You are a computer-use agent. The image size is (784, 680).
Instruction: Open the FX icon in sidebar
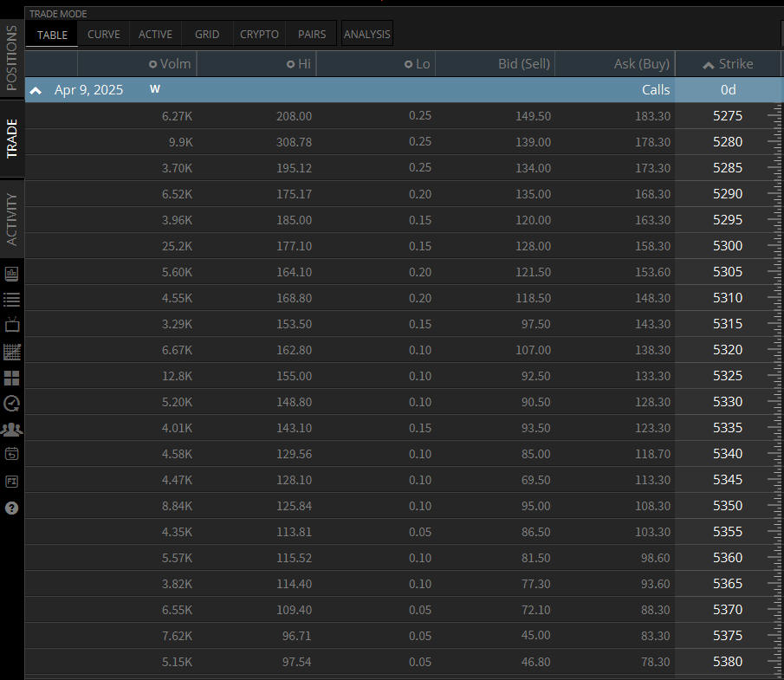coord(12,481)
